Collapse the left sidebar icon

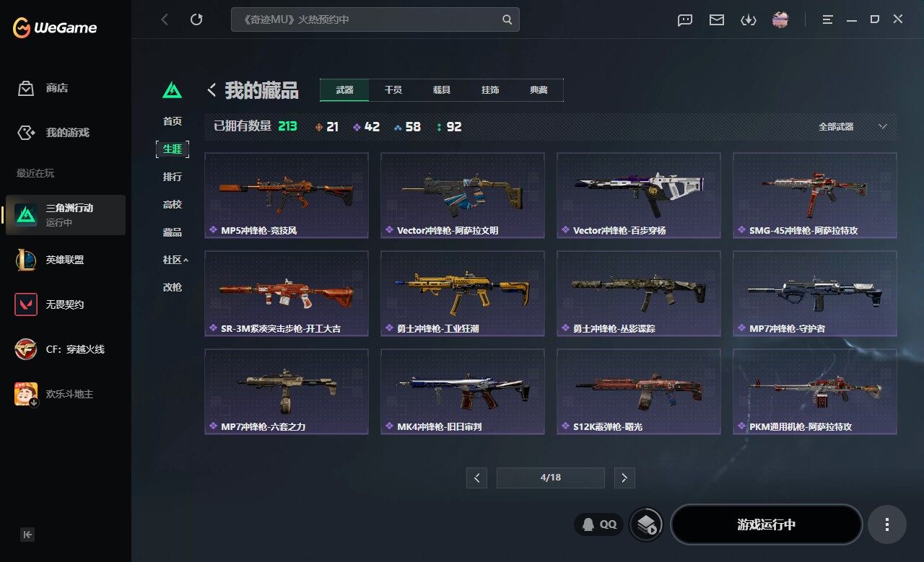coord(27,535)
